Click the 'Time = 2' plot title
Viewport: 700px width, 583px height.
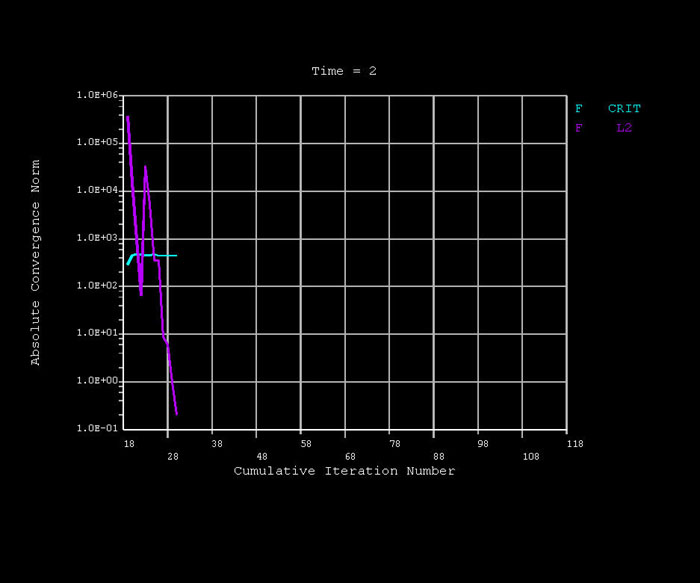pos(344,71)
